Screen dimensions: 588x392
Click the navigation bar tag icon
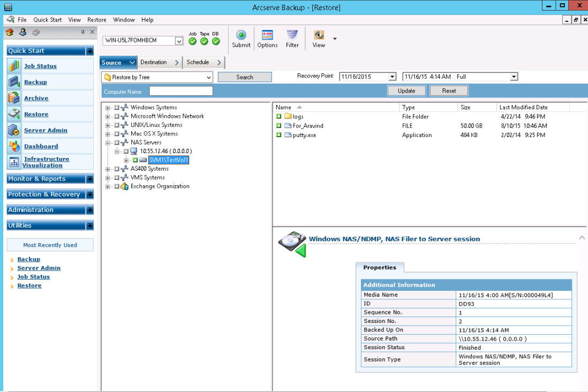coord(36,32)
